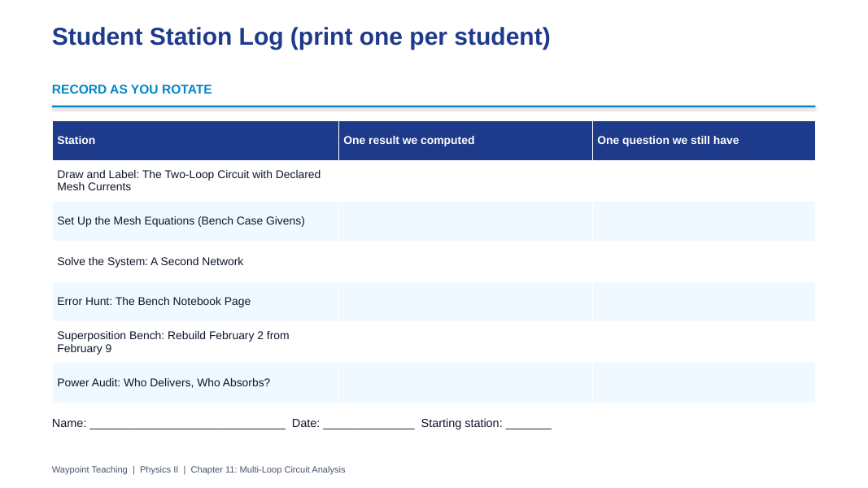The image size is (868, 488).
Task: Click the blank after 'Starting station:'
Action: [x=529, y=424]
